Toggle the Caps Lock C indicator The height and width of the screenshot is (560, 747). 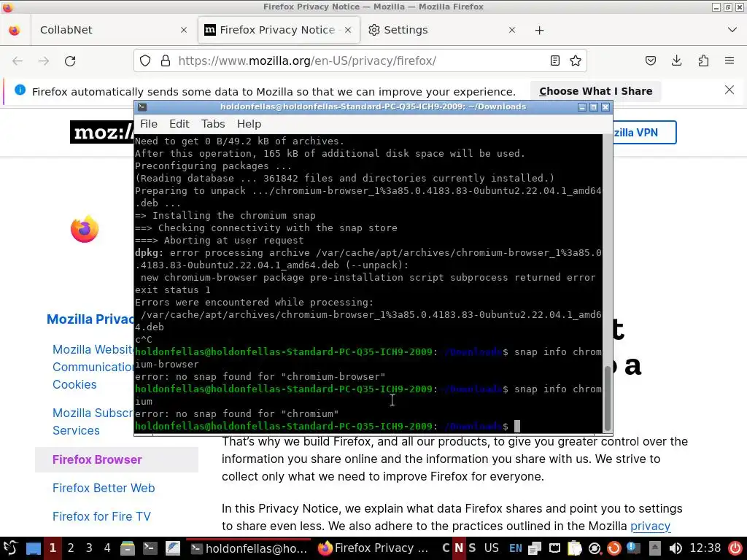[446, 548]
